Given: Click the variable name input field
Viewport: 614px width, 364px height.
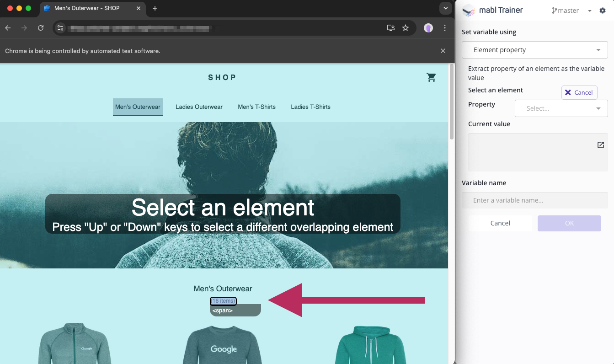Looking at the screenshot, I should 534,200.
